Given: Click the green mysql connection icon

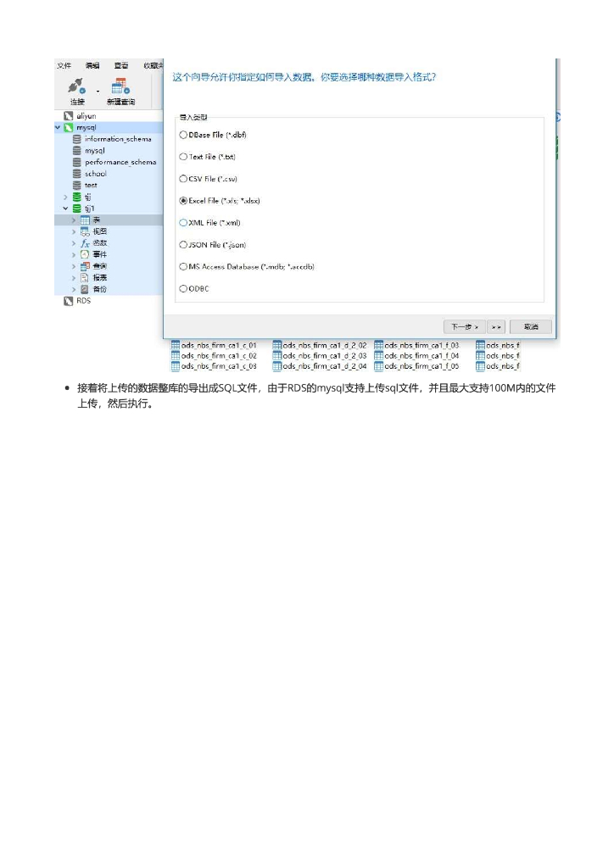Looking at the screenshot, I should pyautogui.click(x=69, y=127).
